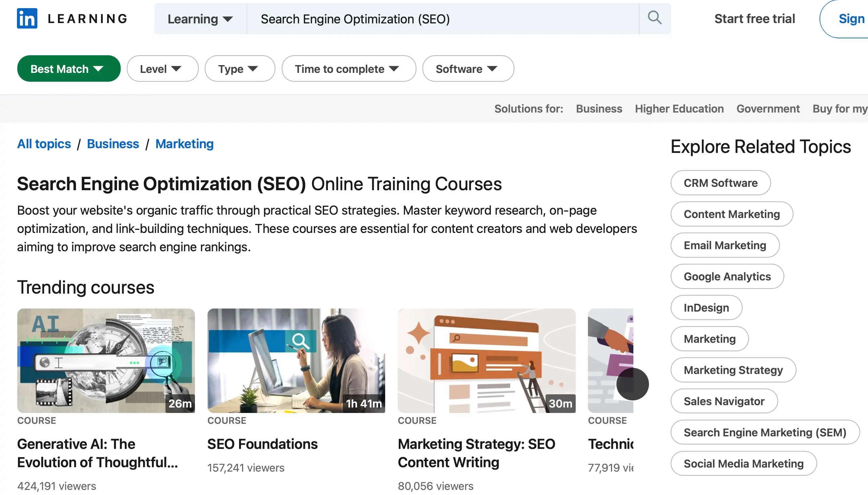Expand the Software filter dropdown
Screen dimensions: 868x495
(x=468, y=69)
